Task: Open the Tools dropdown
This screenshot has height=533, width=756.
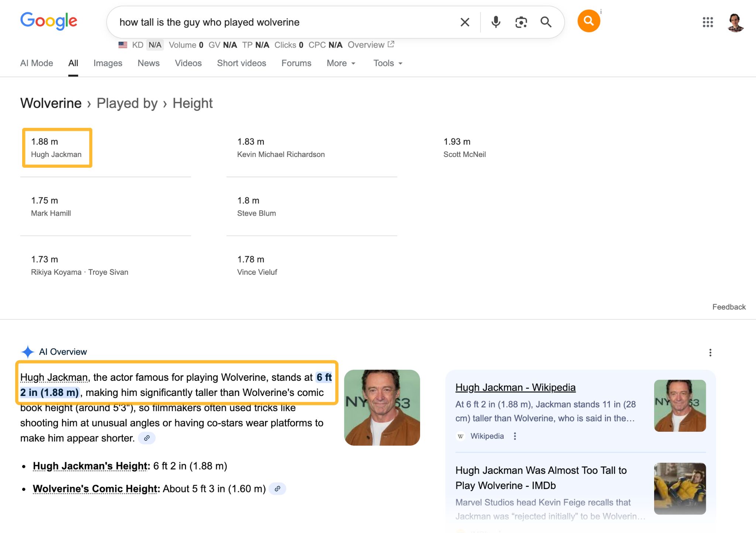Action: 387,63
